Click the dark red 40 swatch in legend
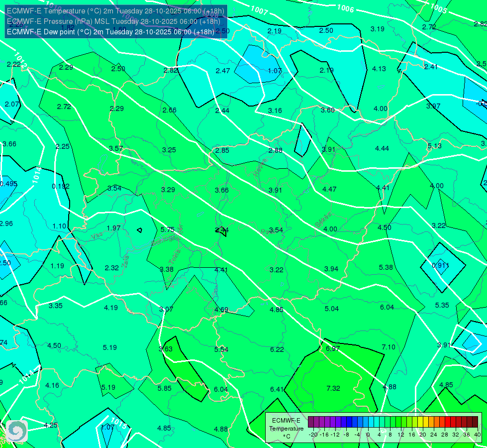The width and height of the screenshot is (487, 448). (475, 422)
